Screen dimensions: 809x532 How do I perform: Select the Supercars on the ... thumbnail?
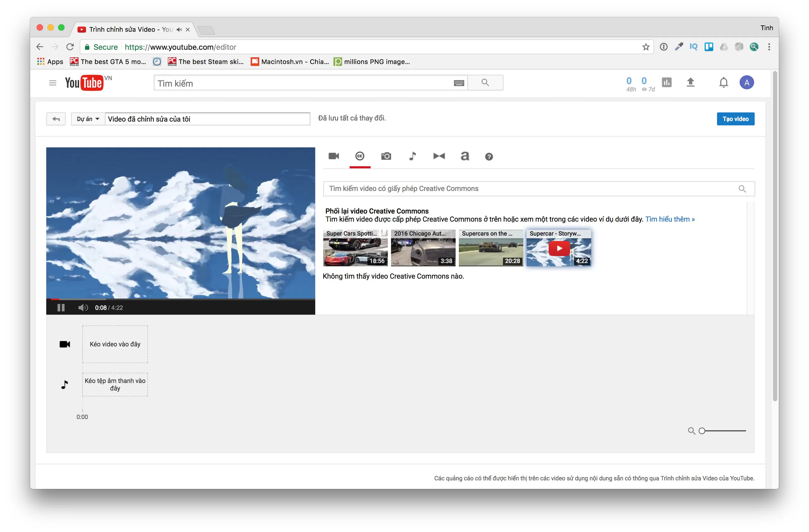coord(491,248)
